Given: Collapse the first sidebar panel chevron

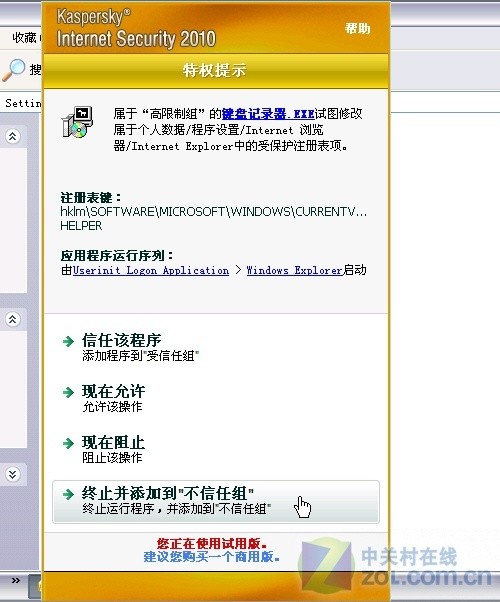Looking at the screenshot, I should pos(13,136).
